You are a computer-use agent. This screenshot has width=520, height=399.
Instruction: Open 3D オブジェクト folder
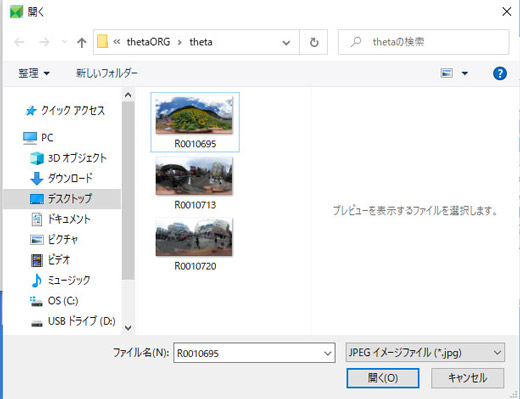pyautogui.click(x=77, y=158)
